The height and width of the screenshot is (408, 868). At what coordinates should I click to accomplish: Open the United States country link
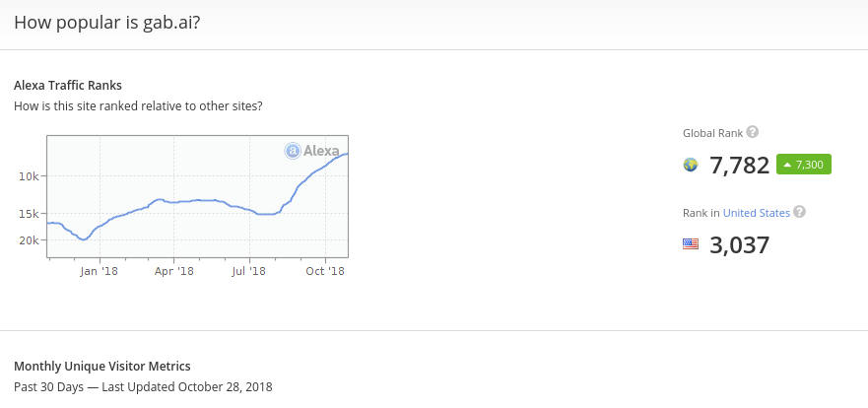coord(757,213)
